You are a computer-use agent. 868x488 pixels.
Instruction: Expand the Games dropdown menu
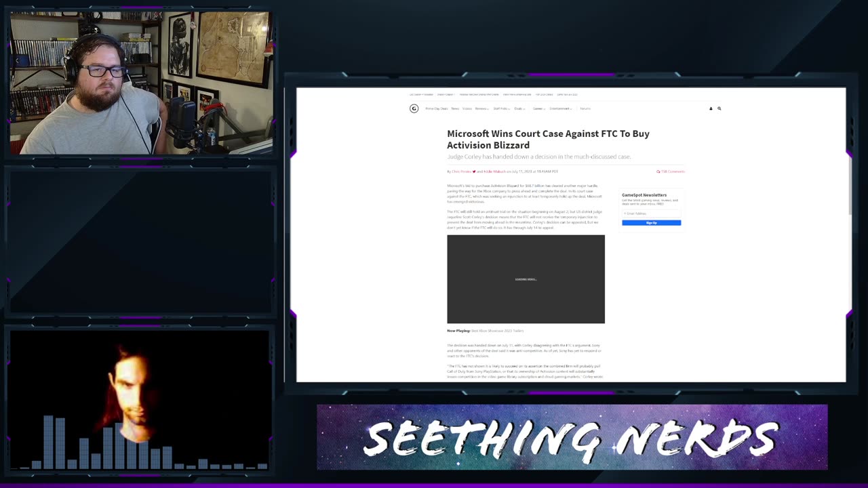[x=539, y=108]
